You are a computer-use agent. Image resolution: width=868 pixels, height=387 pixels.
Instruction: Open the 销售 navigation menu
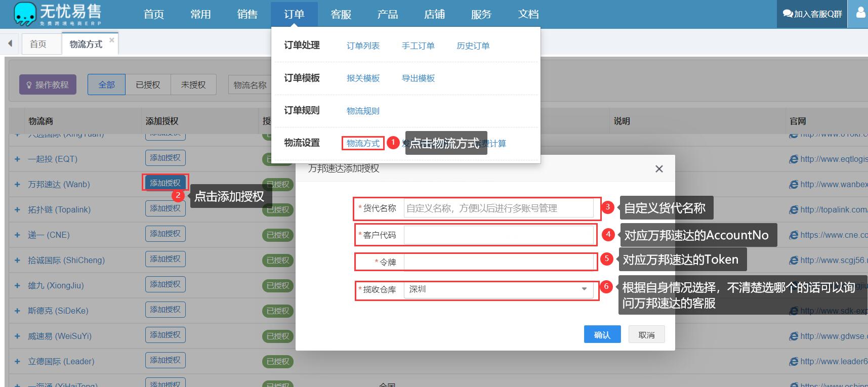(247, 14)
